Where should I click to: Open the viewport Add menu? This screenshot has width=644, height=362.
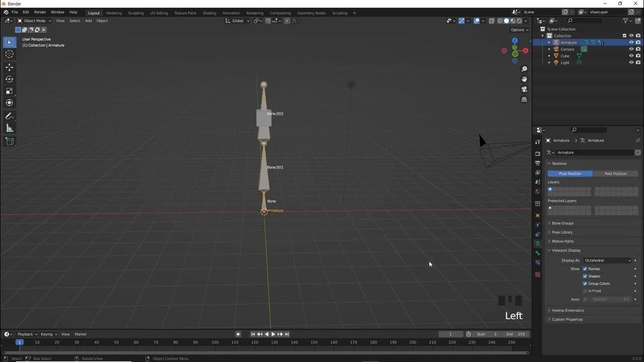[x=88, y=21]
